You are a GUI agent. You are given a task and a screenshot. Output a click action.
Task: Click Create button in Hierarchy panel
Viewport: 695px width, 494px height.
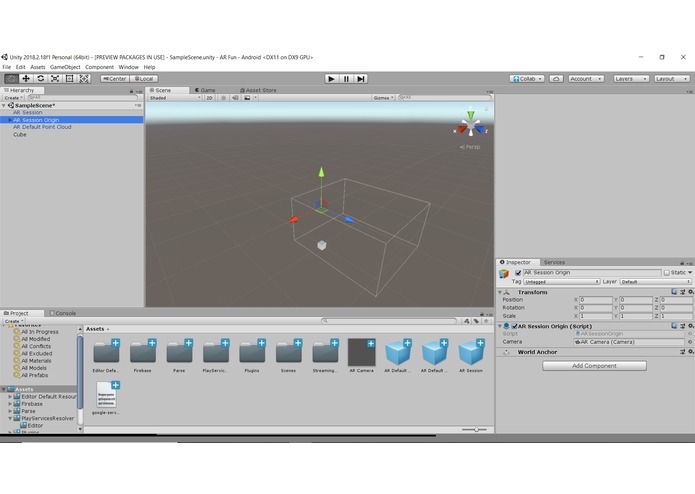tap(14, 98)
